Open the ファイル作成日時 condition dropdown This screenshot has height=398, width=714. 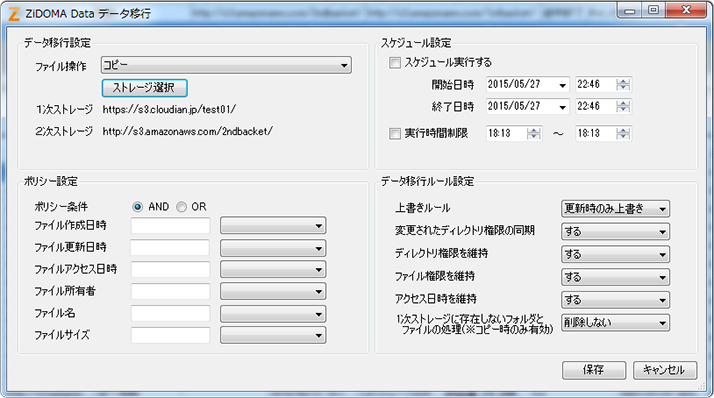(273, 225)
